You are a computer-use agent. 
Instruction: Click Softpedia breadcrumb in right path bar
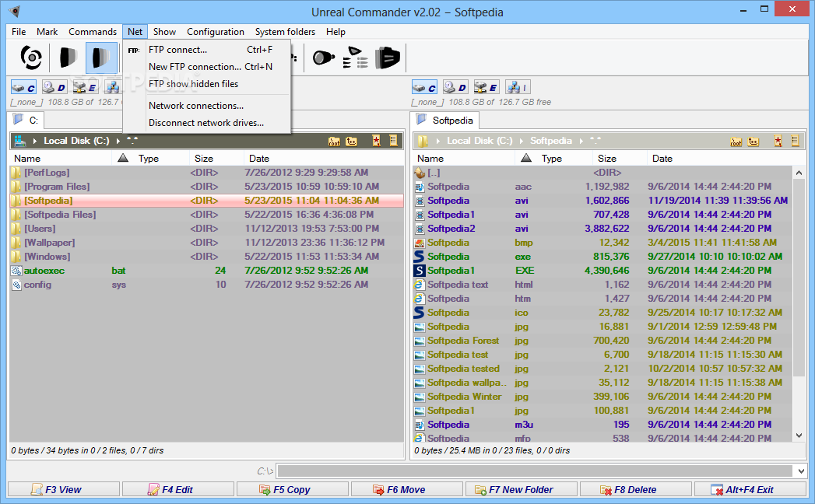pyautogui.click(x=550, y=141)
